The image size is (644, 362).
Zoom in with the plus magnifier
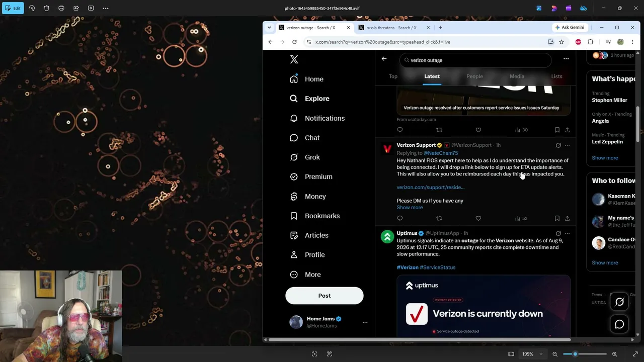(614, 354)
